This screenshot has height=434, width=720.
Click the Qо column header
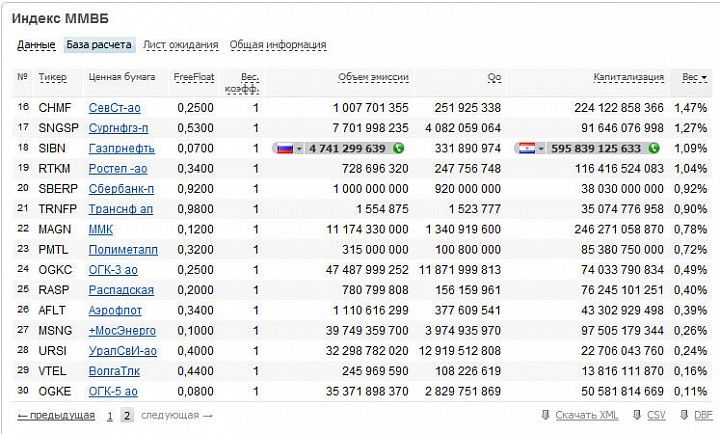coord(494,77)
